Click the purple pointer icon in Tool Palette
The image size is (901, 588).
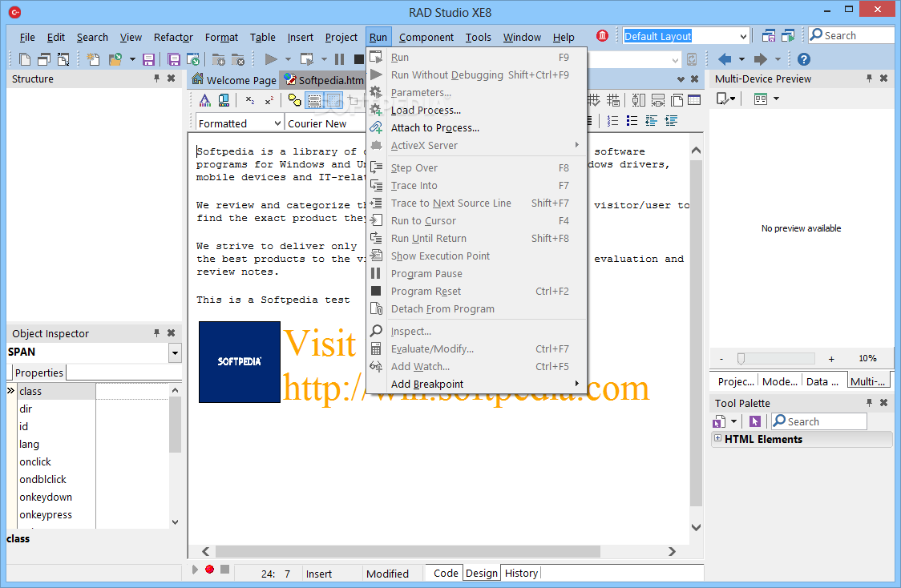[x=754, y=421]
